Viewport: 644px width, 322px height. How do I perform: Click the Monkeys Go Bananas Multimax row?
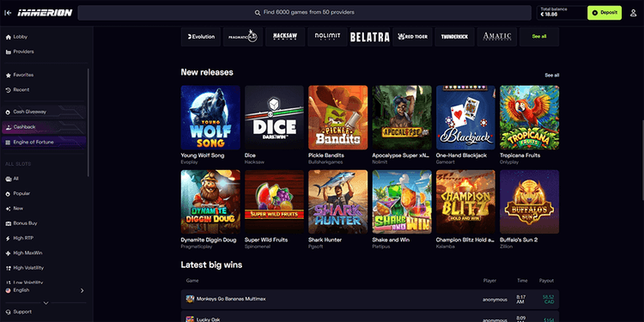370,299
